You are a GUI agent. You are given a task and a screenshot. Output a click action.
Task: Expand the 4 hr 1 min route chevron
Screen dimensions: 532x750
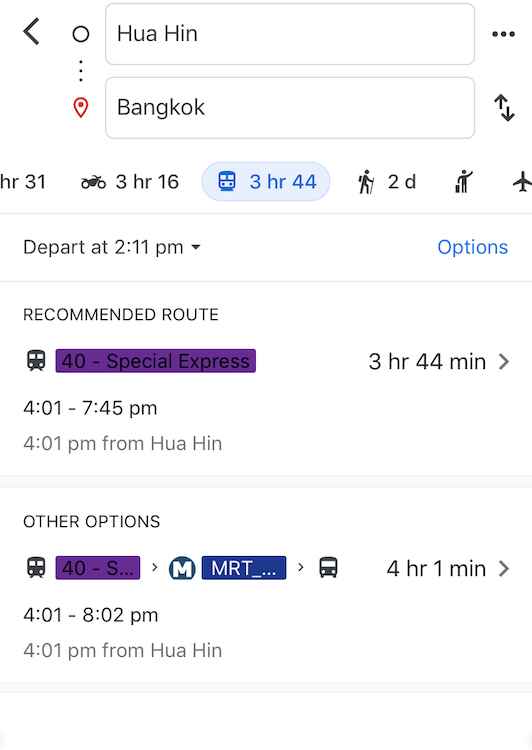[x=503, y=569]
